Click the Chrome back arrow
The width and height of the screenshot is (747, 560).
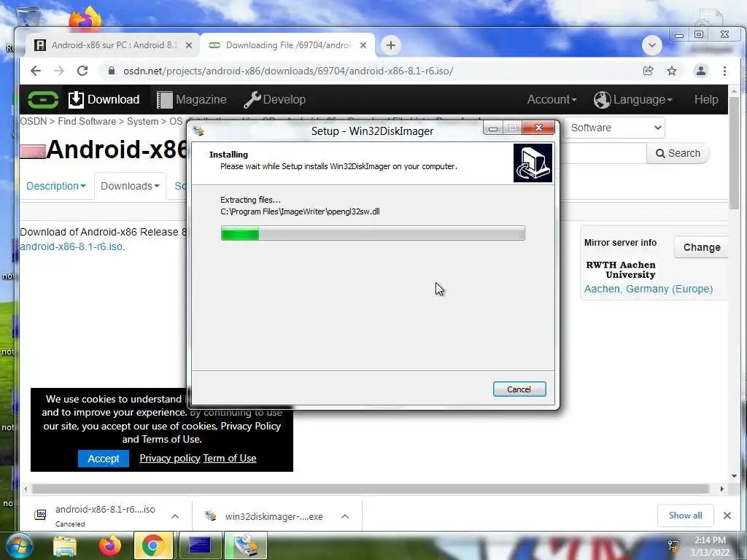36,71
